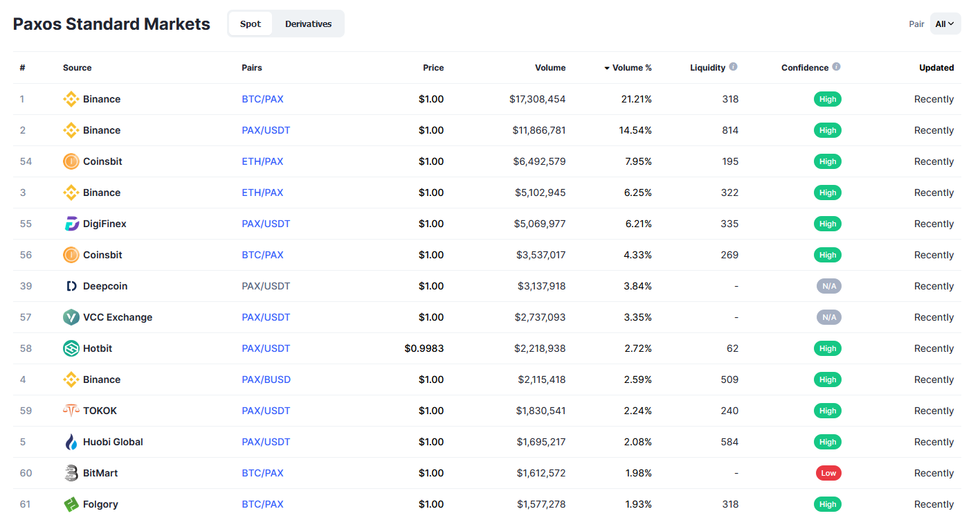980x518 pixels.
Task: Click the TOKOK logo icon
Action: click(x=71, y=411)
